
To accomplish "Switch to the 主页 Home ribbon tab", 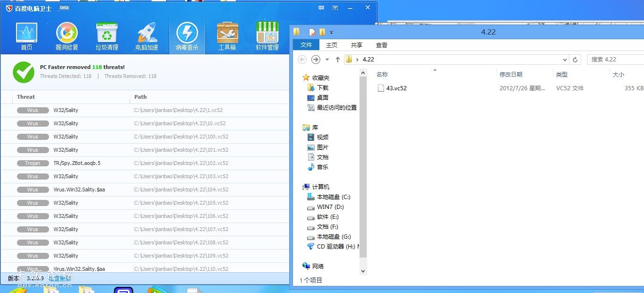I will tap(332, 45).
